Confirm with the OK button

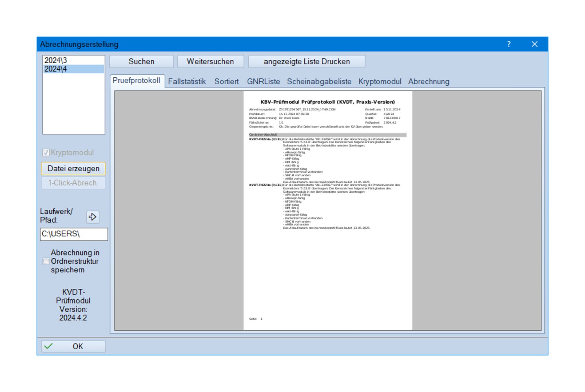coord(73,346)
